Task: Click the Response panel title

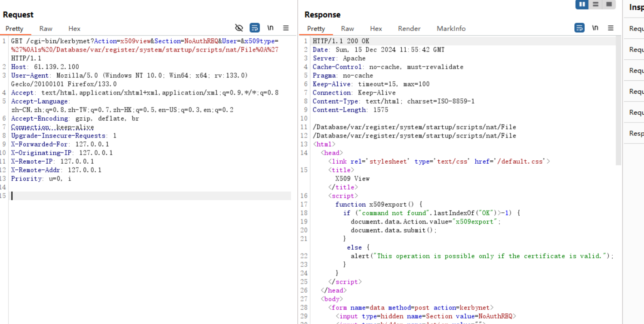Action: tap(322, 15)
